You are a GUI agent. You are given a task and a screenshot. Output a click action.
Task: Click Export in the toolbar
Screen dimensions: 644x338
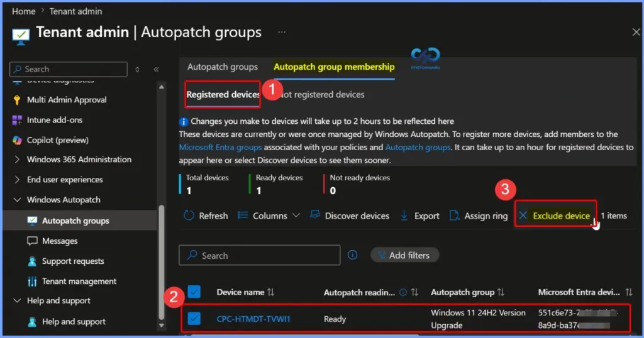419,215
